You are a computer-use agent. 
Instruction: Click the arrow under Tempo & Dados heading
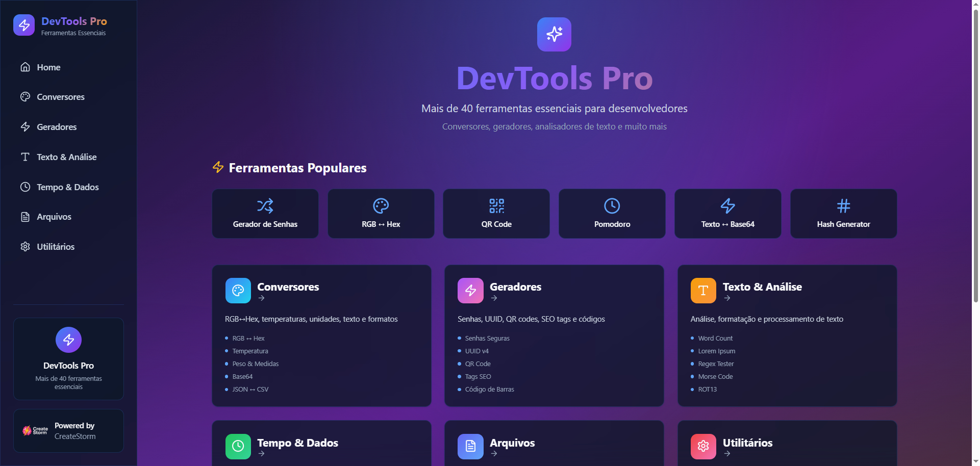(x=261, y=454)
